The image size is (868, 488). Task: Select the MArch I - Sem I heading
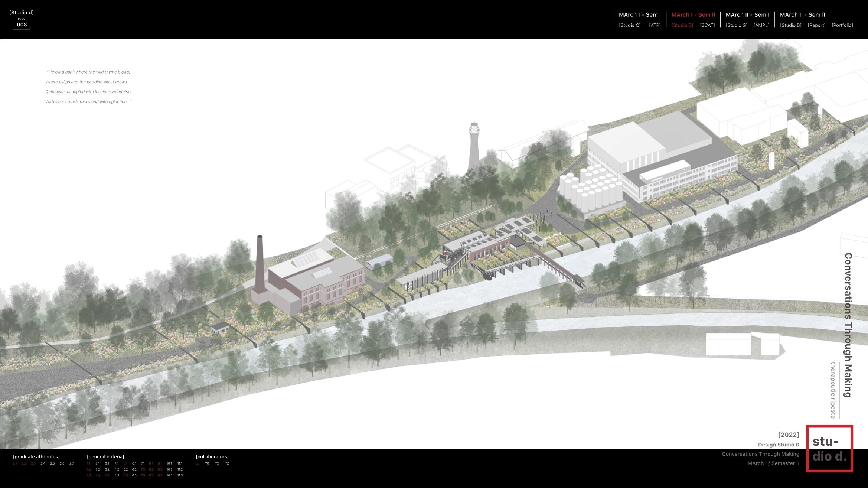[640, 15]
